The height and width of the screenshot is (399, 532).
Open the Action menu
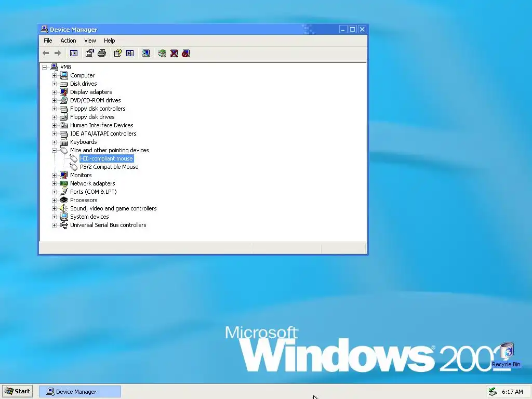[x=68, y=41]
